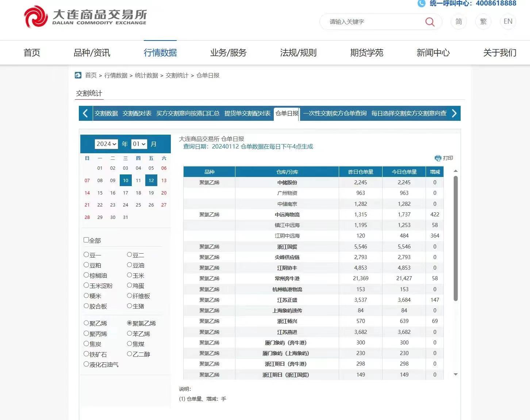Switch site language with EN button
This screenshot has height=420, width=530.
(x=508, y=22)
